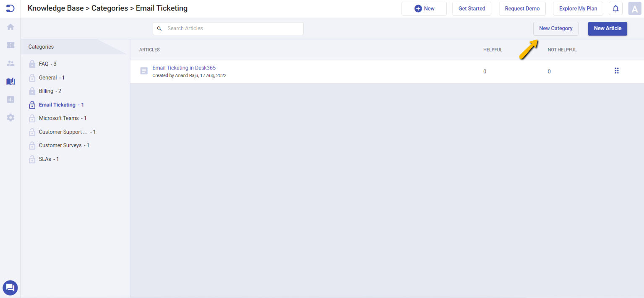Check notifications via the bell icon
The image size is (644, 298).
[615, 8]
